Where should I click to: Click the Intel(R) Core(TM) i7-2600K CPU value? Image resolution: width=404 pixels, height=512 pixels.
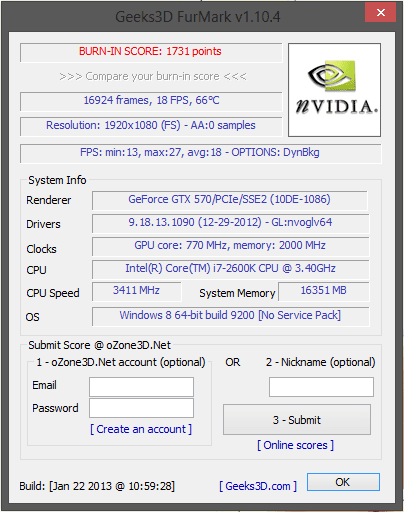(x=230, y=269)
